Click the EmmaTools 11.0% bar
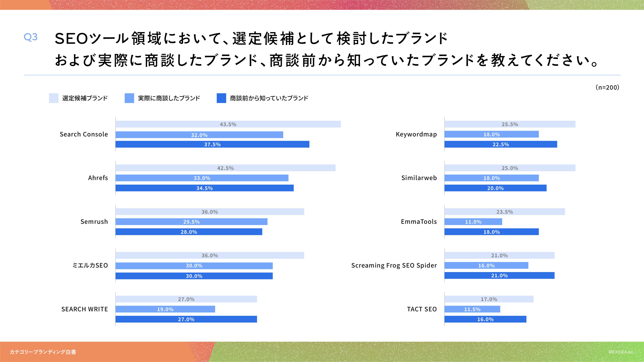This screenshot has height=362, width=644. point(473,222)
